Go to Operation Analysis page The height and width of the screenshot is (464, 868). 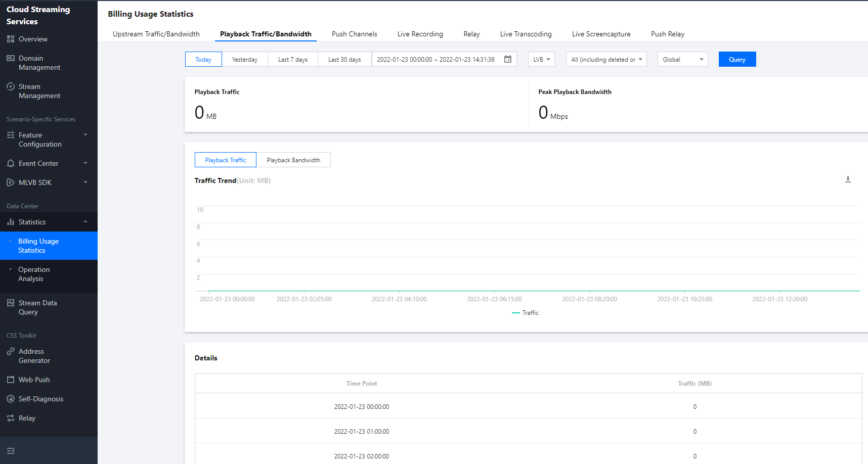(34, 274)
